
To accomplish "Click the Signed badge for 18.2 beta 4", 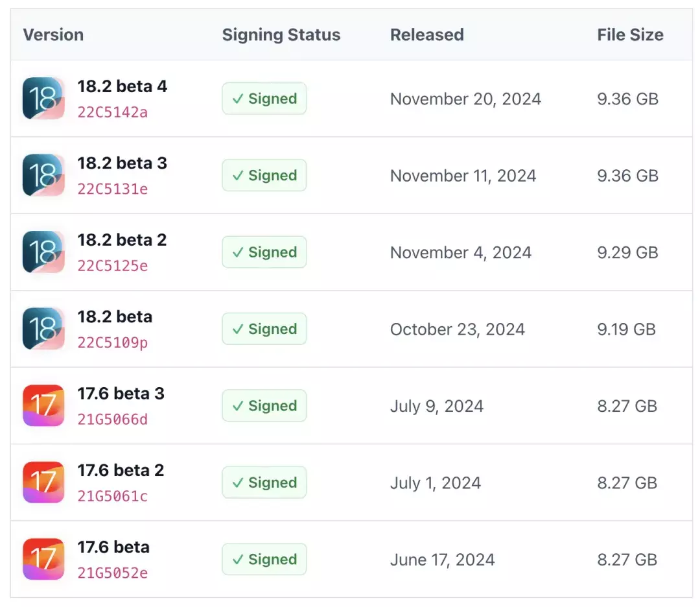I will (x=264, y=99).
